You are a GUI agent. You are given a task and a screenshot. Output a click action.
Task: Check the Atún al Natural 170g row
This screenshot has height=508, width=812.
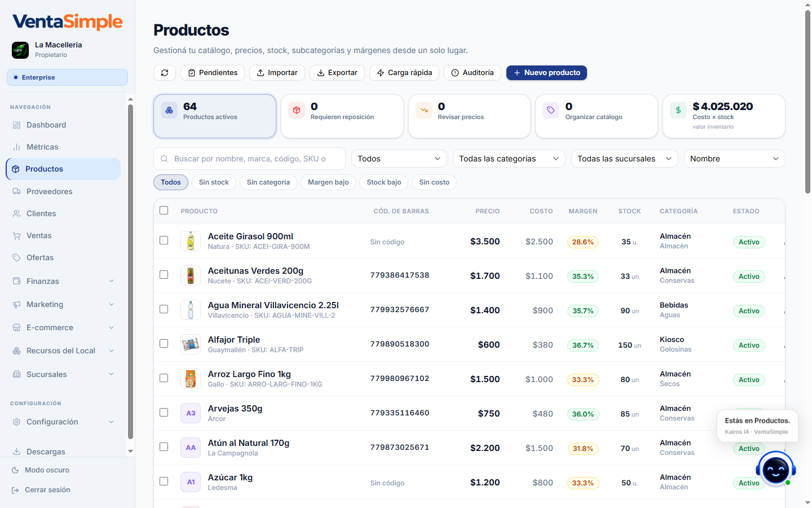point(164,447)
